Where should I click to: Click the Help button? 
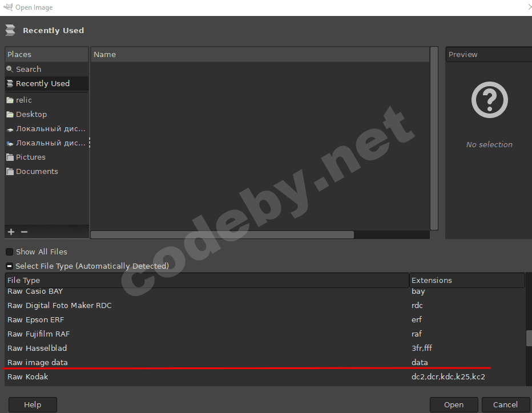[x=33, y=404]
